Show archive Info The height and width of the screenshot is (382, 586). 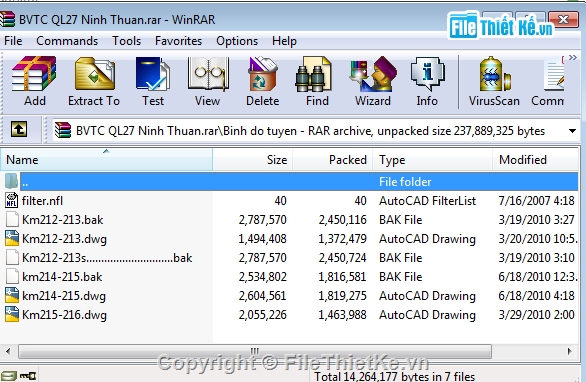click(x=427, y=81)
